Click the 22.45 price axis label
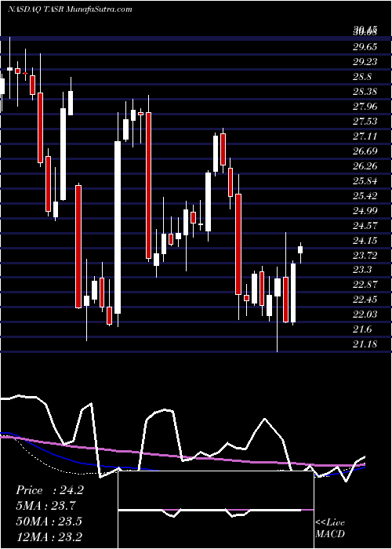392x549 pixels. click(x=365, y=300)
